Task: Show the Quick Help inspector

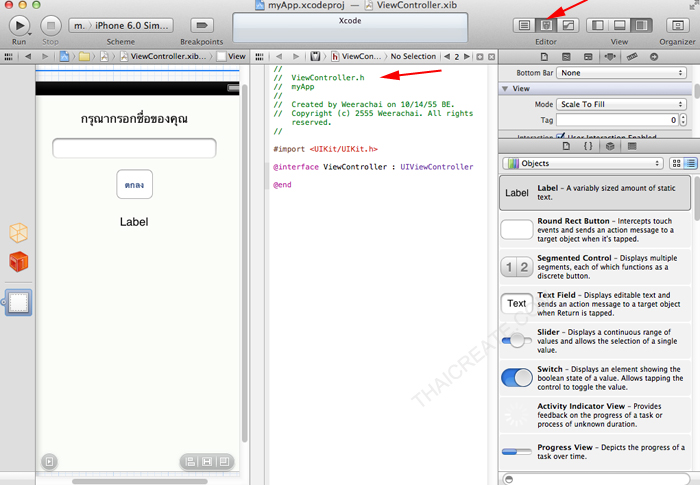Action: [566, 57]
